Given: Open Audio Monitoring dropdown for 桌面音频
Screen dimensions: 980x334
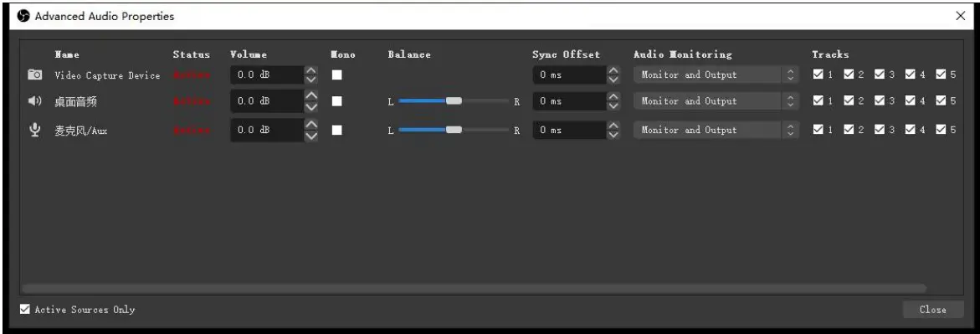Looking at the screenshot, I should 716,100.
